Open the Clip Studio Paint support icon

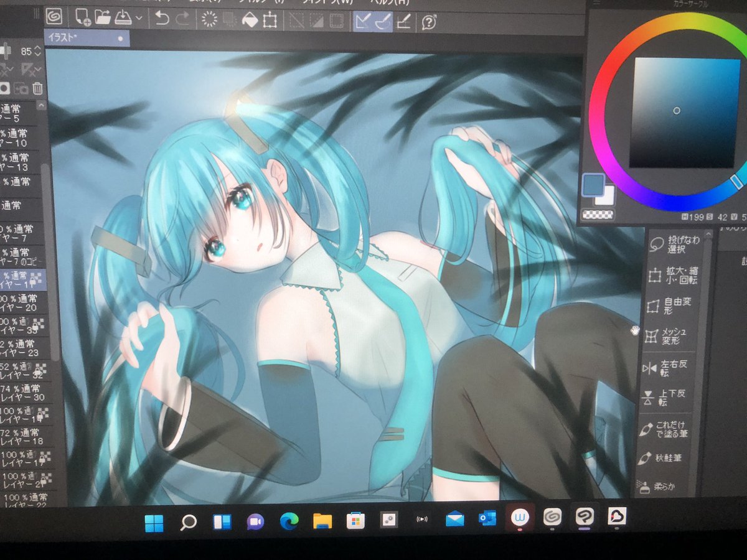429,23
